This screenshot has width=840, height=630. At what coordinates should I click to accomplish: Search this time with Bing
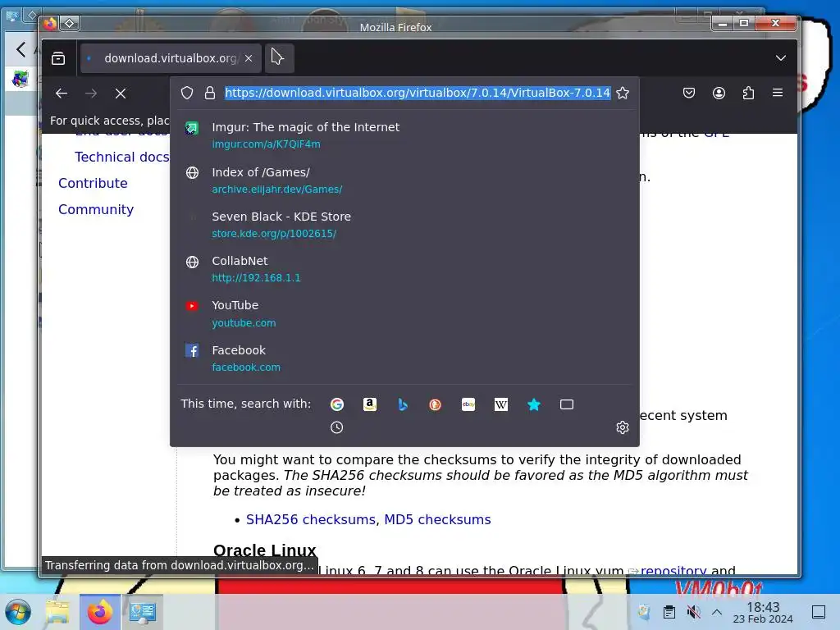(x=403, y=404)
